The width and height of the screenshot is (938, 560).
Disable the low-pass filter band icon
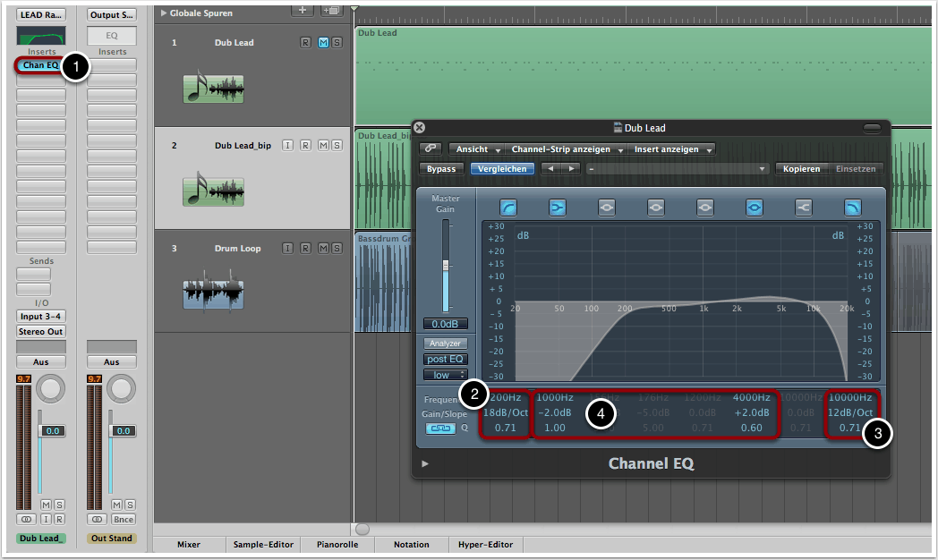coord(852,207)
